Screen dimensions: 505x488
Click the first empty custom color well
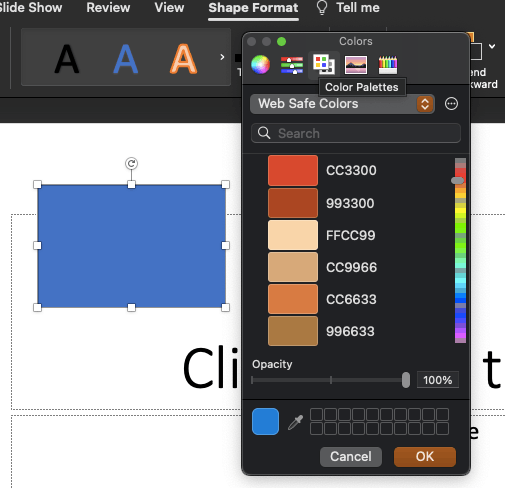(316, 415)
